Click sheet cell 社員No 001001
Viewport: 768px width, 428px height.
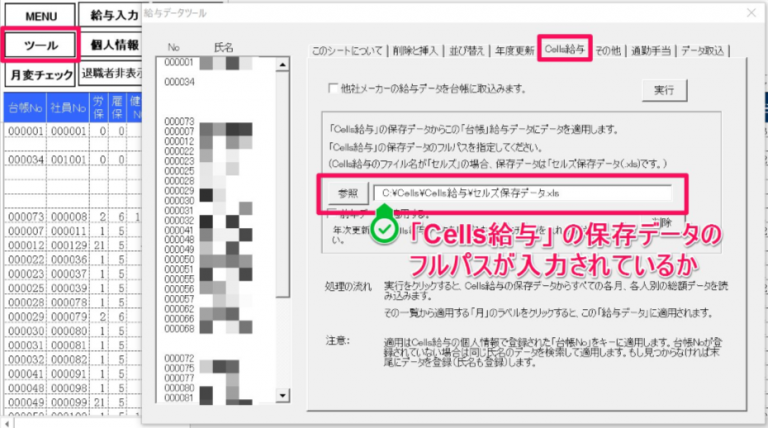point(68,160)
